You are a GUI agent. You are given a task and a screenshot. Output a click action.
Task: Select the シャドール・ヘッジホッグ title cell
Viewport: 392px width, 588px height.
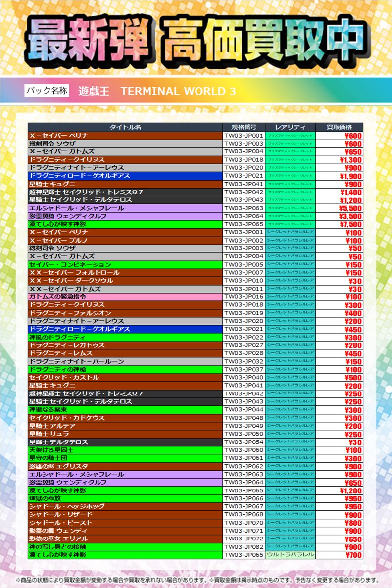pyautogui.click(x=125, y=506)
